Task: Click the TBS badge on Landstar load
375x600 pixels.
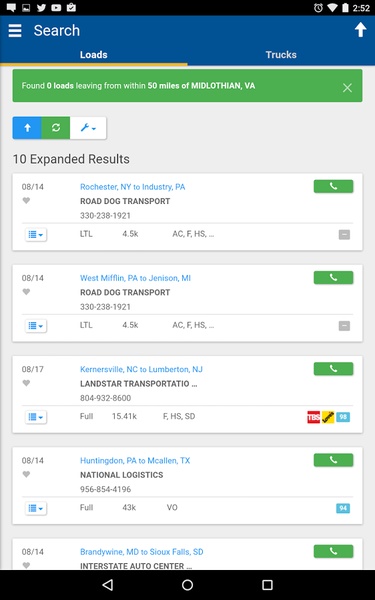Action: click(313, 417)
